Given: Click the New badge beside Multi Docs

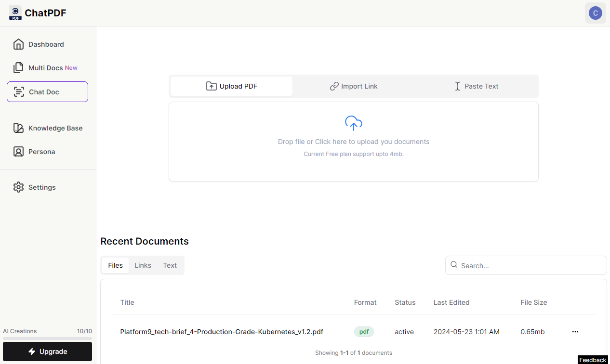Looking at the screenshot, I should 71,68.
